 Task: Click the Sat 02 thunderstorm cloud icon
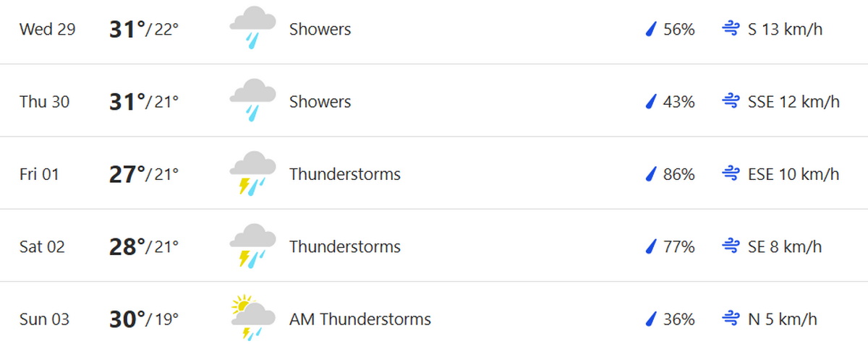[x=252, y=246]
